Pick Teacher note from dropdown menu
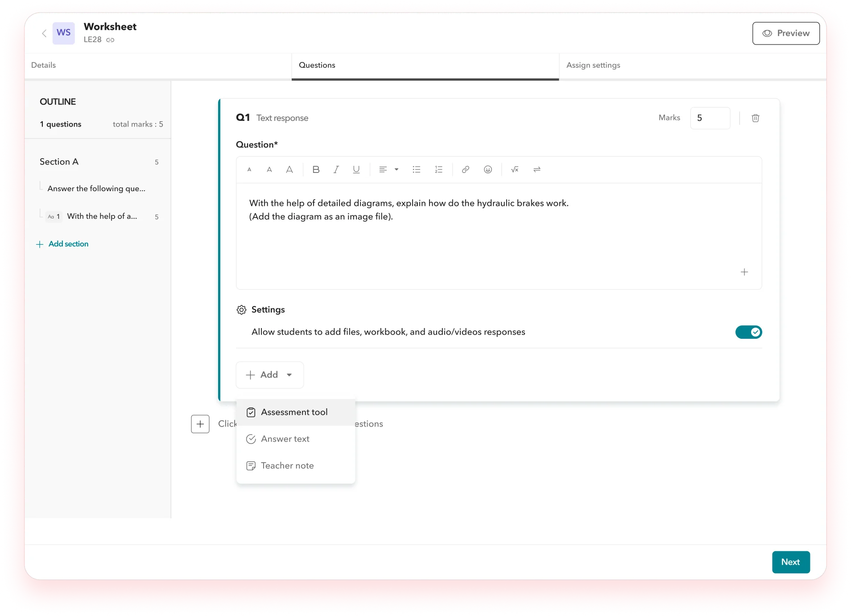 point(287,466)
